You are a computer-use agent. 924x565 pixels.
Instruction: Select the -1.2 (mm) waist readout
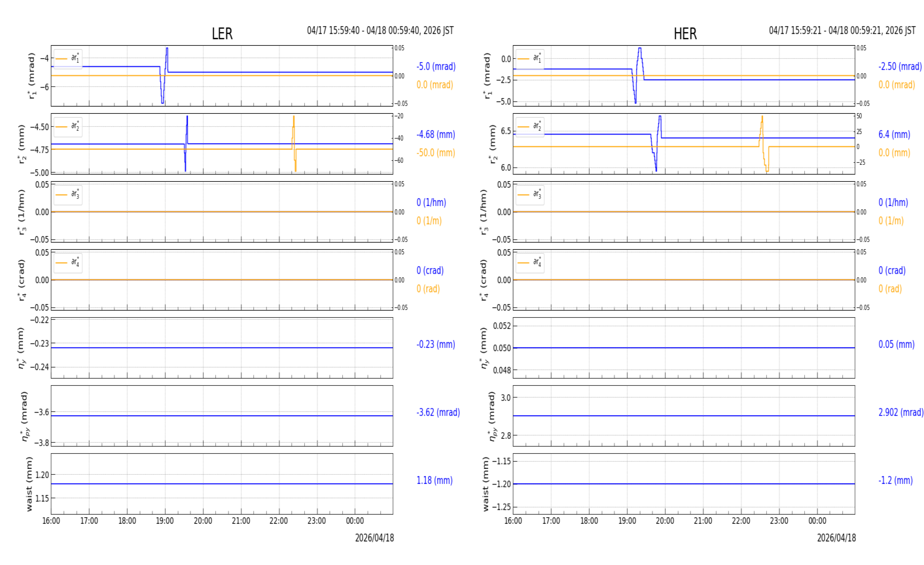pyautogui.click(x=895, y=481)
